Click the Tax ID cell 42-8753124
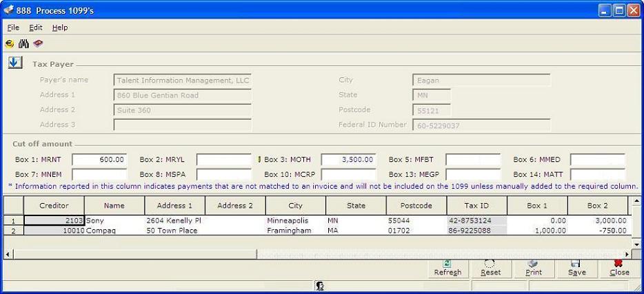The height and width of the screenshot is (294, 644). (x=477, y=220)
